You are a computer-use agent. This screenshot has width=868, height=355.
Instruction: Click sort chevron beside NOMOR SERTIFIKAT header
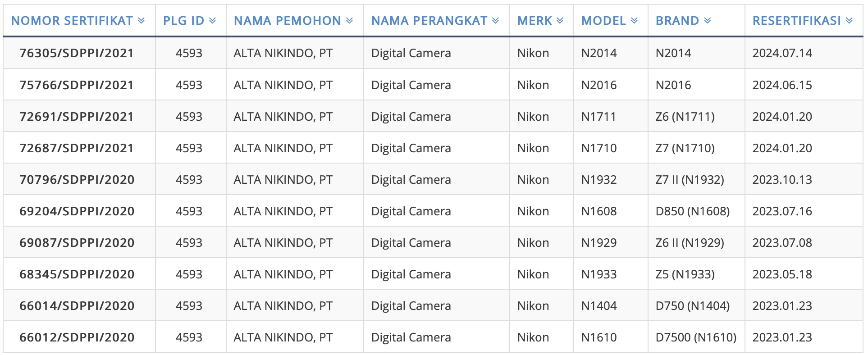click(141, 21)
